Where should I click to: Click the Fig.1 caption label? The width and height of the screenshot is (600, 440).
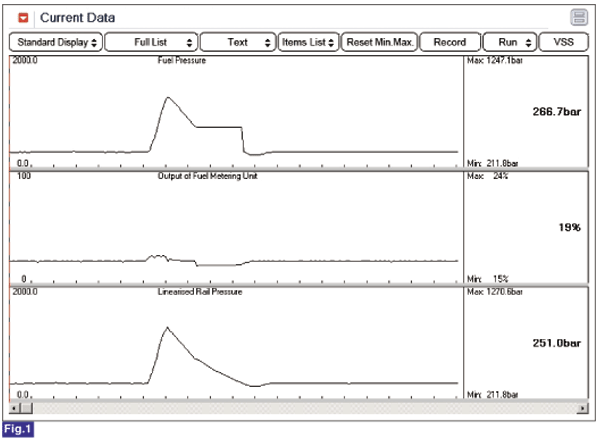[18, 429]
